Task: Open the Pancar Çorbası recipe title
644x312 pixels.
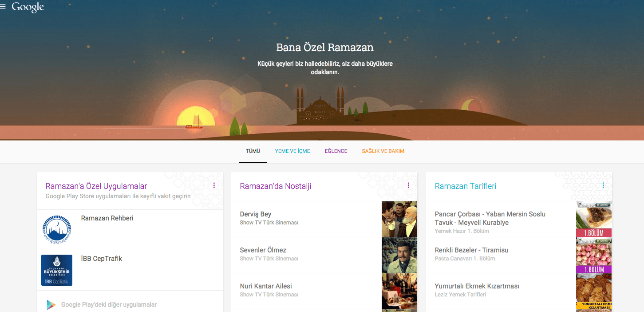Action: pos(490,218)
